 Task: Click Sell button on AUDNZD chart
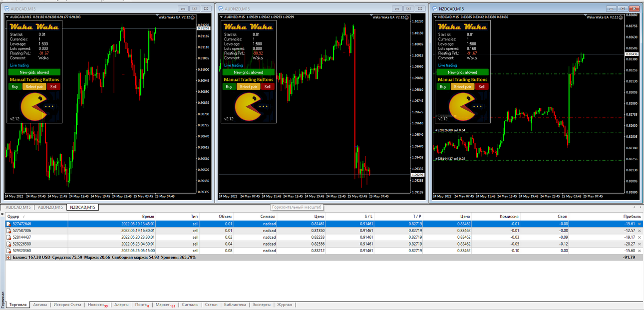(268, 86)
